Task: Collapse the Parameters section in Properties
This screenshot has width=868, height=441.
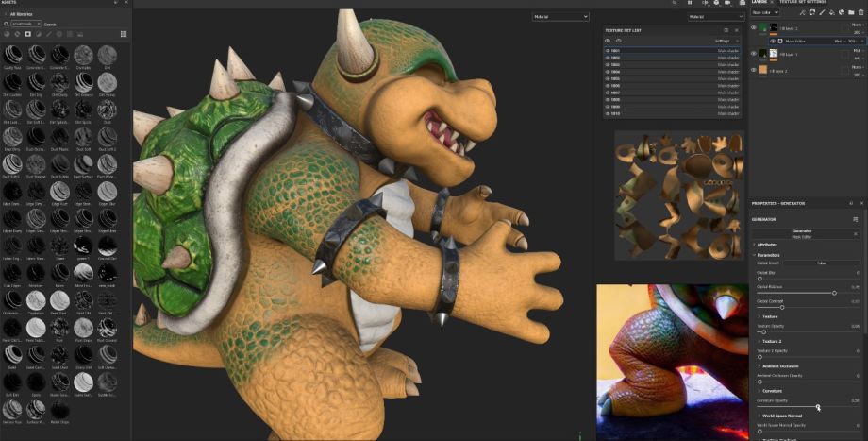Action: [x=756, y=255]
